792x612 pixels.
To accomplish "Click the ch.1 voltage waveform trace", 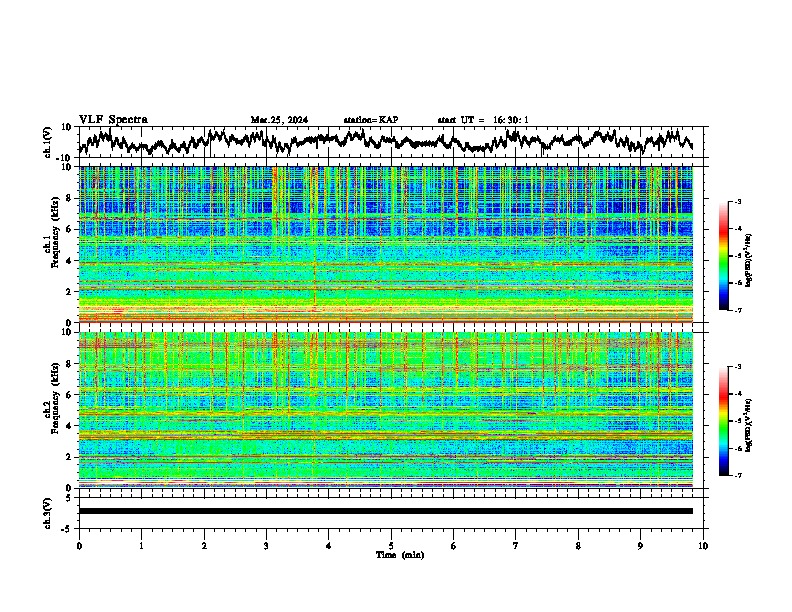I will point(386,141).
